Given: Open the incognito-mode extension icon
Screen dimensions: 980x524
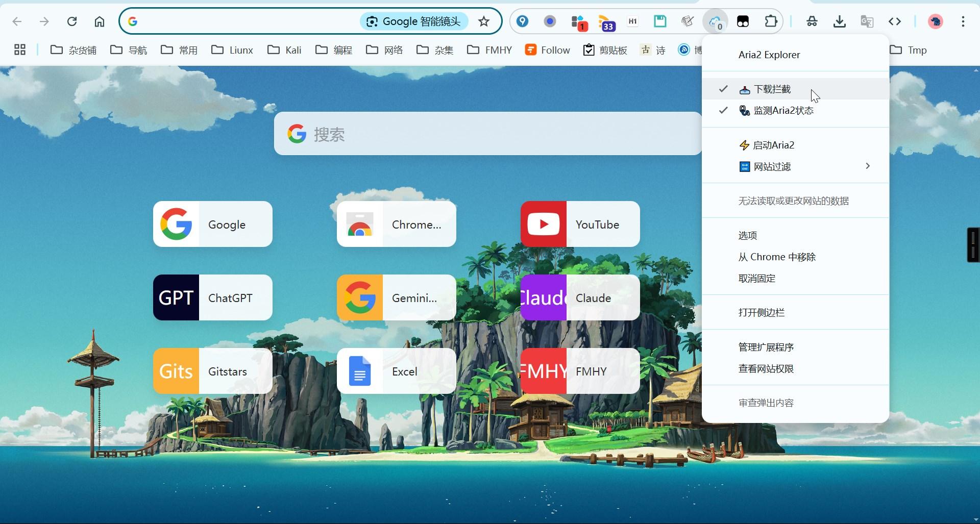Looking at the screenshot, I should (x=812, y=21).
